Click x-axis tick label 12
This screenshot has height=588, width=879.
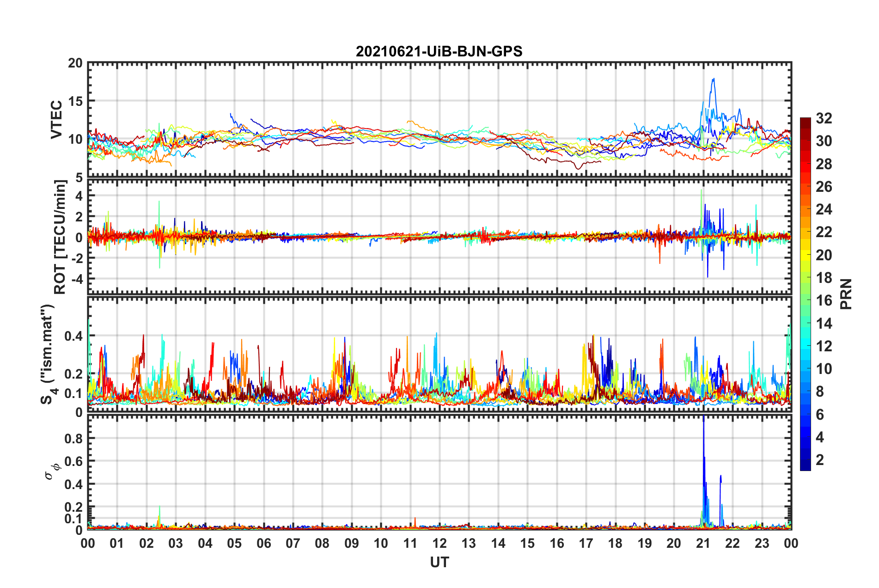point(439,543)
